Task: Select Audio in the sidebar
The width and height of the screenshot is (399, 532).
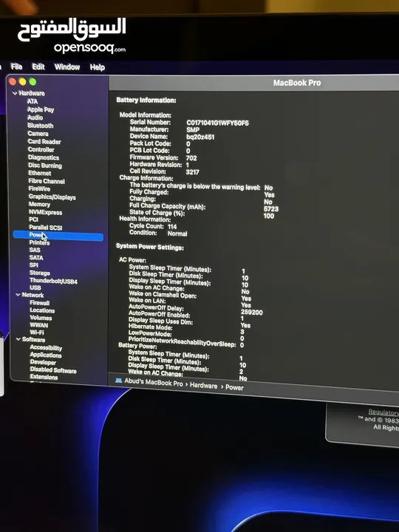Action: [x=35, y=117]
